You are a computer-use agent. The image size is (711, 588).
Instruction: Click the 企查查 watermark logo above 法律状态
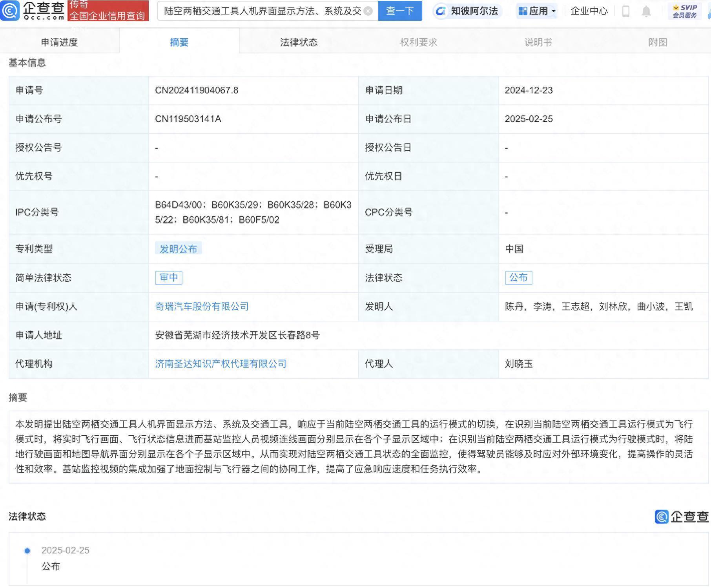coord(681,517)
